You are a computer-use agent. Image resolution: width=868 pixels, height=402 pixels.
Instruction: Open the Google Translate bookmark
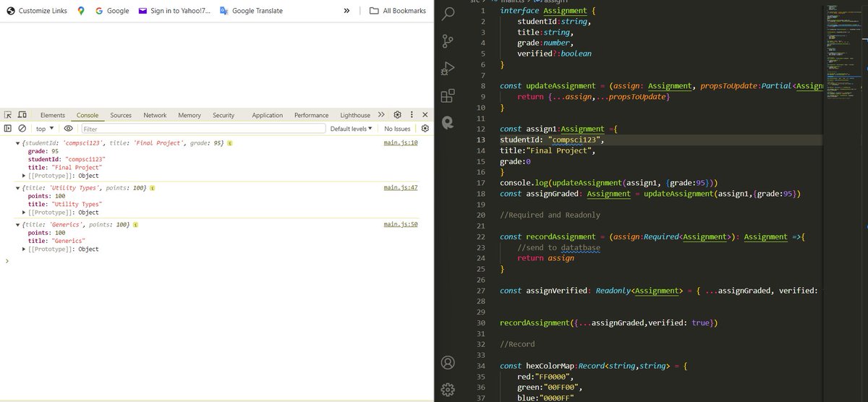(251, 11)
